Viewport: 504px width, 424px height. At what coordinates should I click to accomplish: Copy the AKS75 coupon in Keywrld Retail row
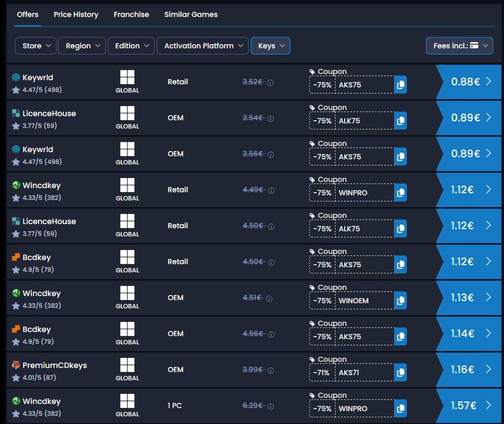(400, 85)
